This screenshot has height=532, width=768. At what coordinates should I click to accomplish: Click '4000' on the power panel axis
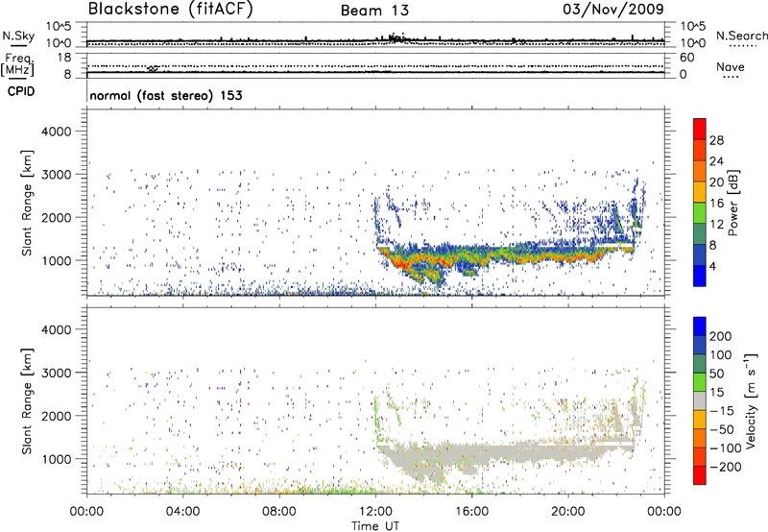(56, 132)
